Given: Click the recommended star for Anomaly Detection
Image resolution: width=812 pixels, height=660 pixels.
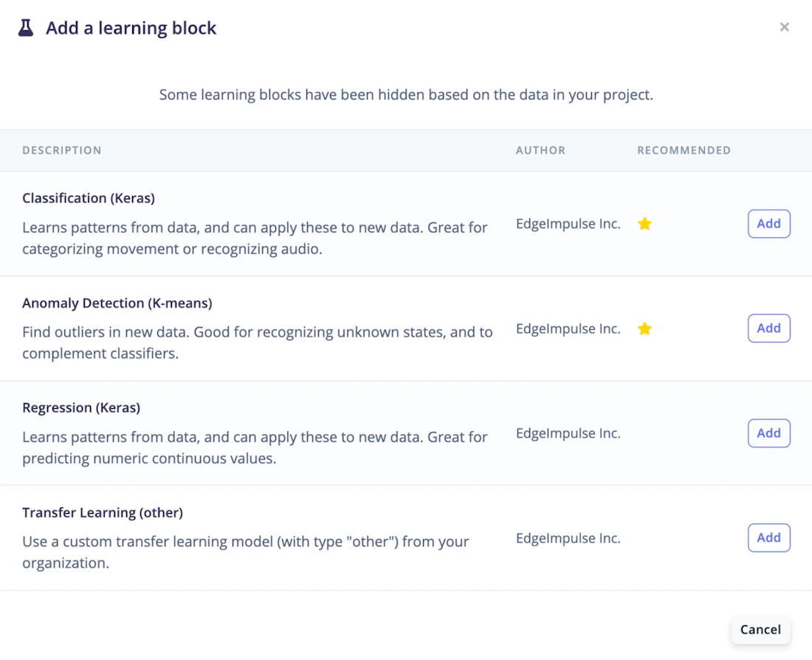Looking at the screenshot, I should pos(644,329).
